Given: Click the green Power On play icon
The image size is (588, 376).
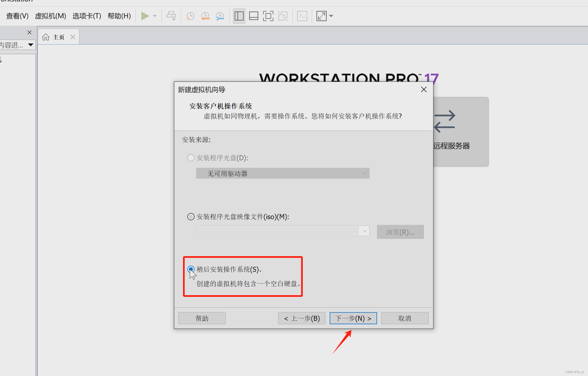Looking at the screenshot, I should 145,16.
